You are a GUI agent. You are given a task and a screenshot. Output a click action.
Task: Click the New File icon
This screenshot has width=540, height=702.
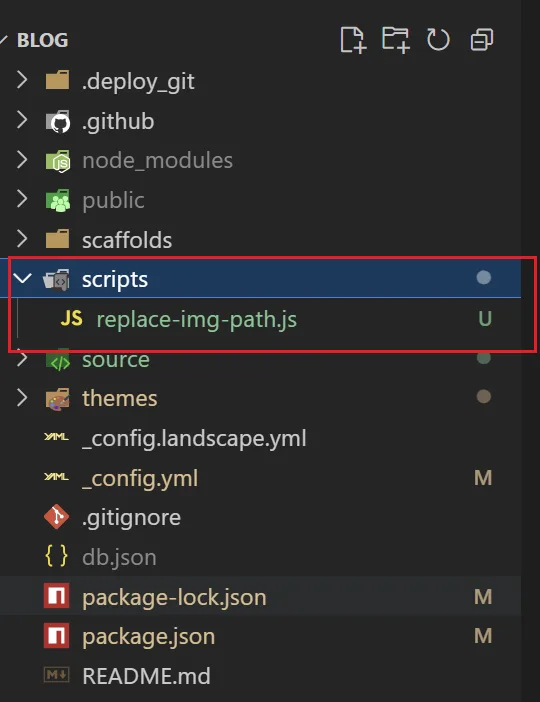pyautogui.click(x=353, y=40)
